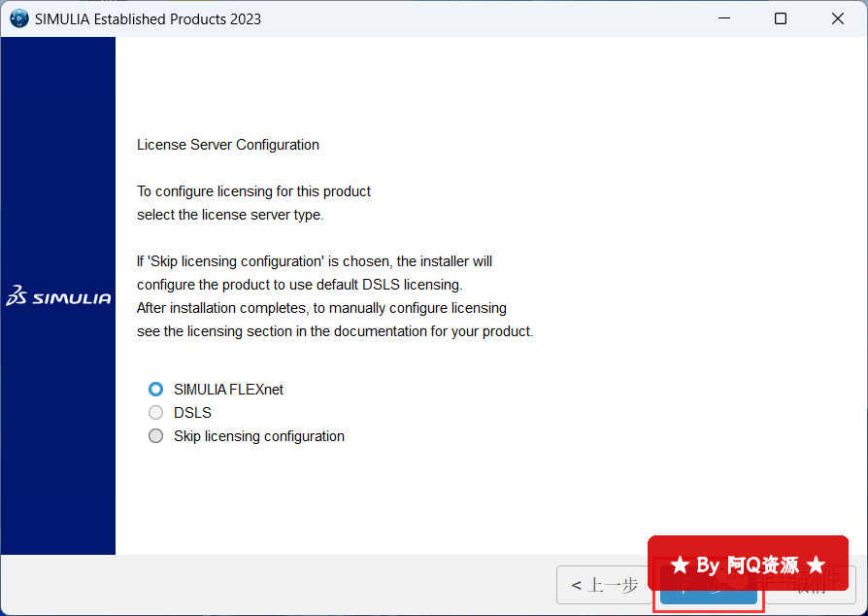Click the red 'By 阿Q资源' watermark banner

click(x=748, y=564)
